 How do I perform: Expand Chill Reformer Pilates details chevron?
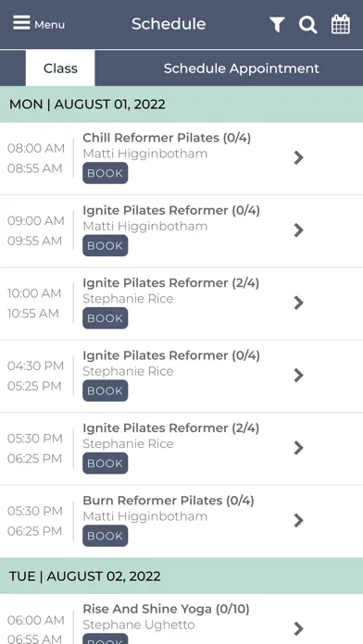tap(299, 157)
